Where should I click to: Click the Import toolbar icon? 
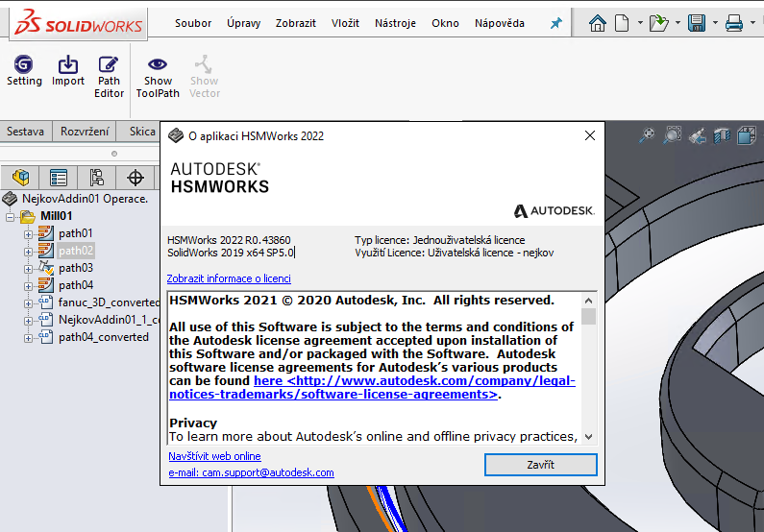(68, 71)
